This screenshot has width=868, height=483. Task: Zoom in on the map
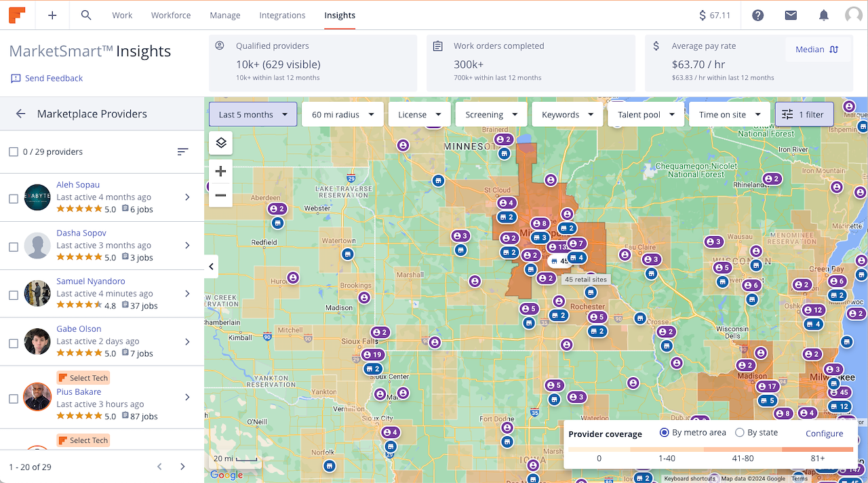tap(220, 172)
